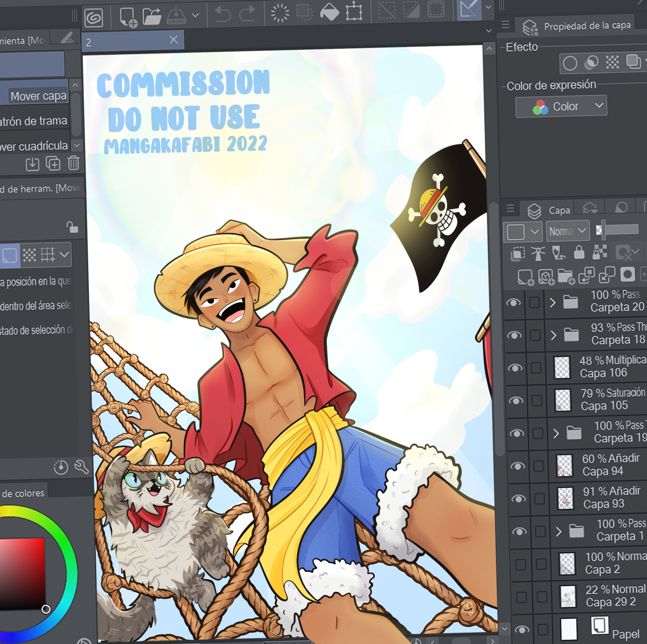647x644 pixels.
Task: Hide Papel layer eye icon
Action: tap(522, 630)
